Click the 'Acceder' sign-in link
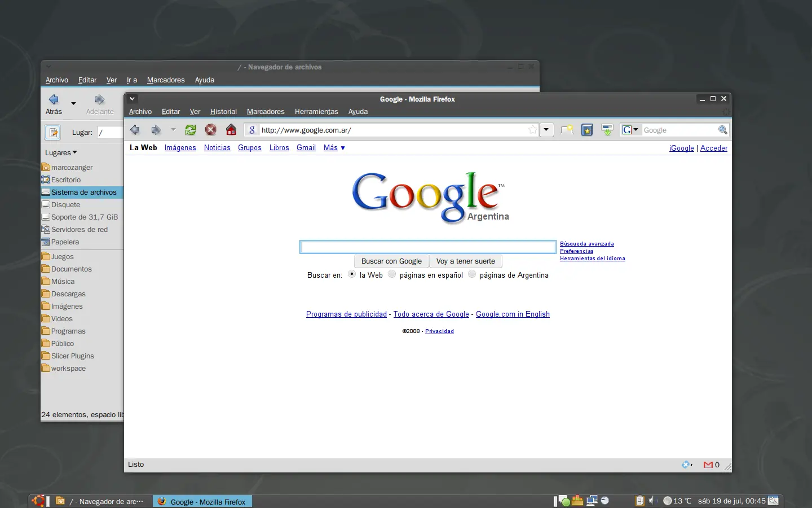Viewport: 812px width, 508px height. coord(714,148)
